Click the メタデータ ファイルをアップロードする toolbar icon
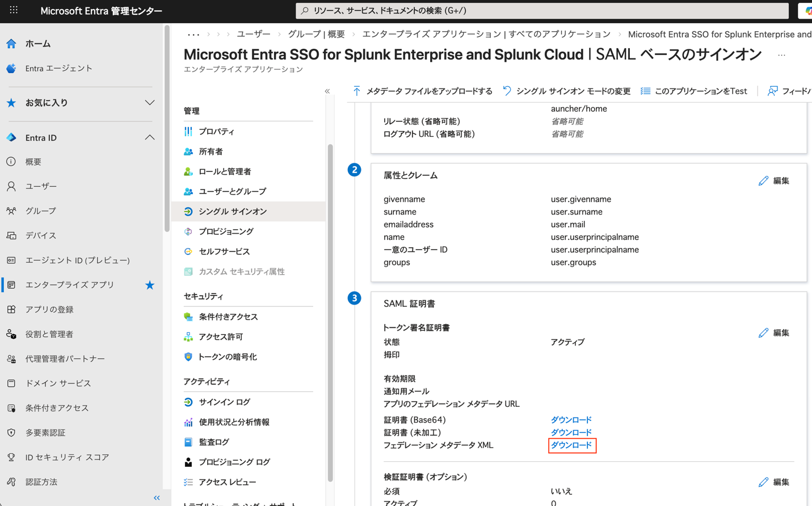 [357, 91]
